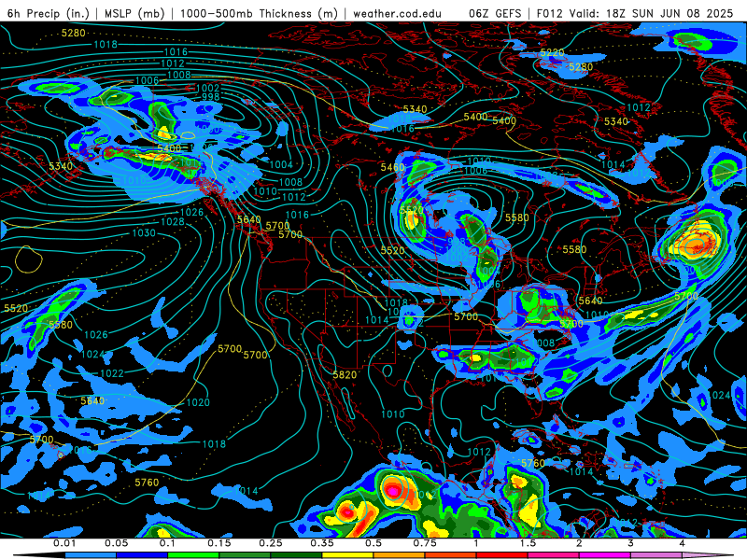Select the 0.05 legend value
The width and height of the screenshot is (747, 560).
116,543
